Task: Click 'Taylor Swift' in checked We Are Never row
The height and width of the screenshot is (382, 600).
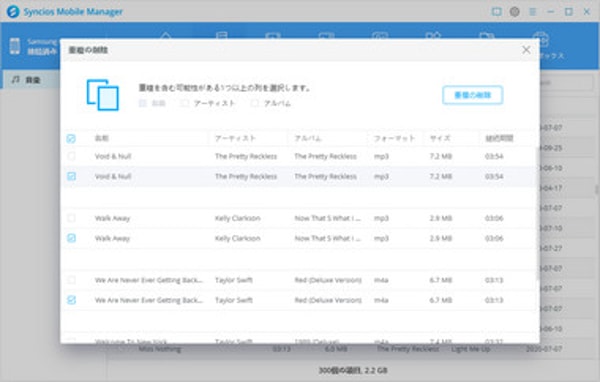Action: coord(234,300)
